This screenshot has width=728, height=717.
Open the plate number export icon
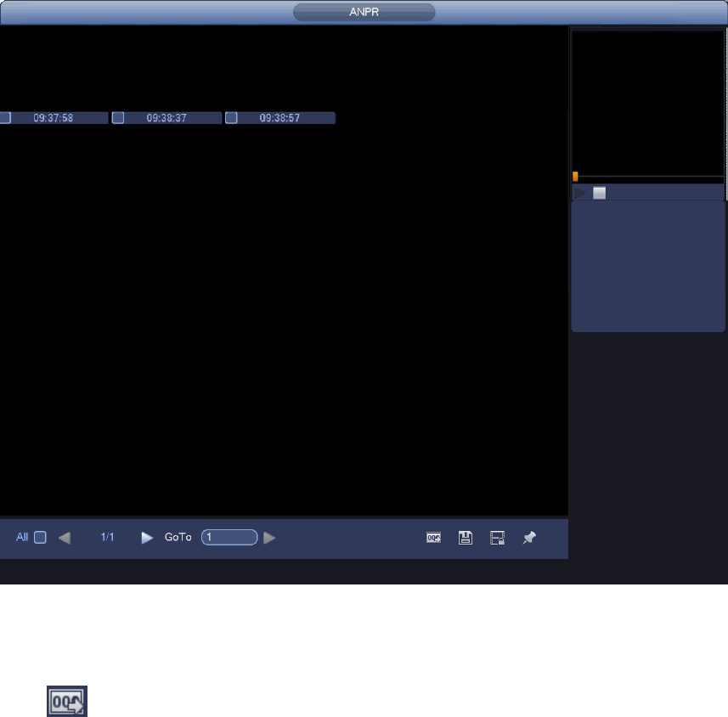pos(433,538)
